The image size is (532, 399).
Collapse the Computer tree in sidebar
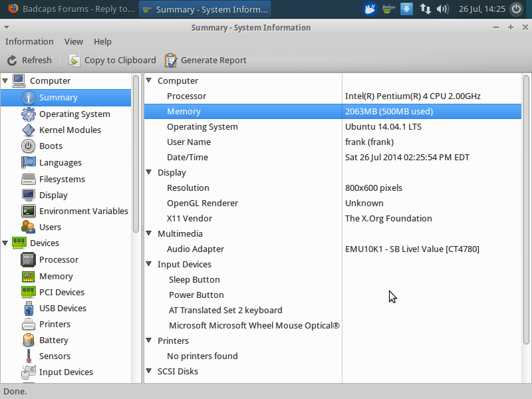pyautogui.click(x=5, y=81)
